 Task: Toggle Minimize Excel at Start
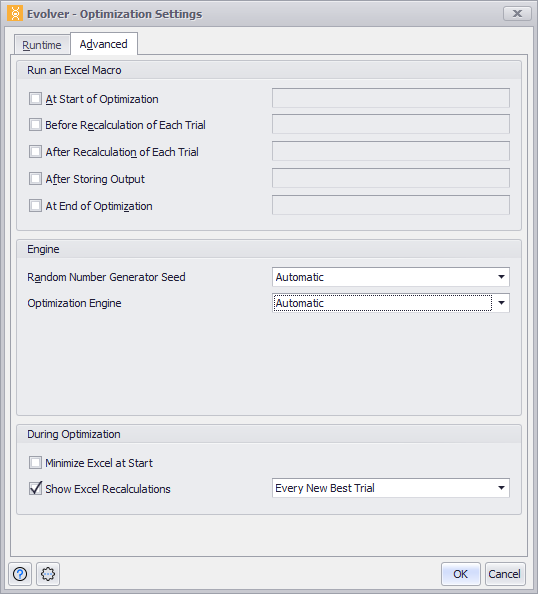[x=36, y=463]
